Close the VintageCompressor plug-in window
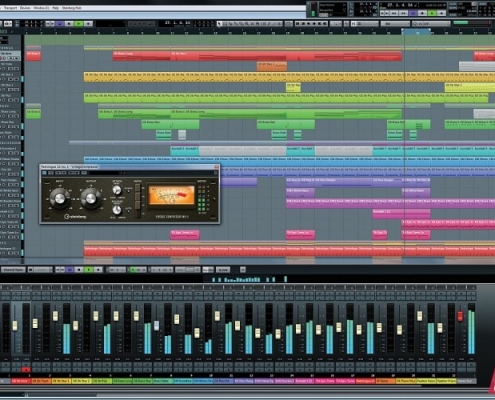495x400 pixels. (217, 166)
